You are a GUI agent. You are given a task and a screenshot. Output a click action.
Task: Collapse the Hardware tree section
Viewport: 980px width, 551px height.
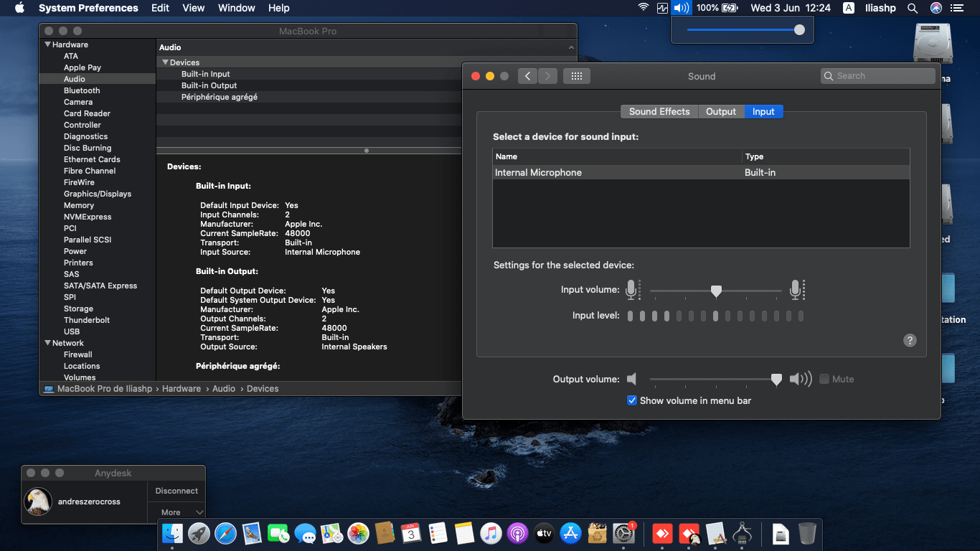48,44
